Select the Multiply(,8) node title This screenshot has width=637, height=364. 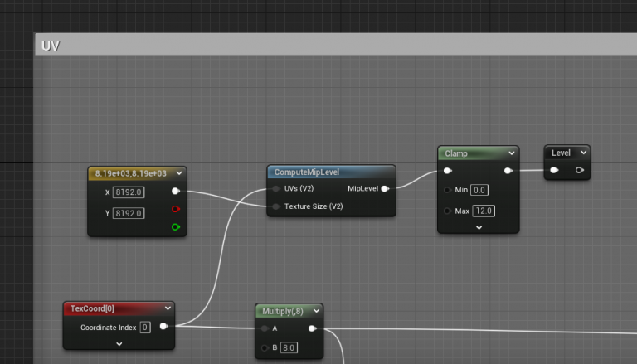point(283,311)
